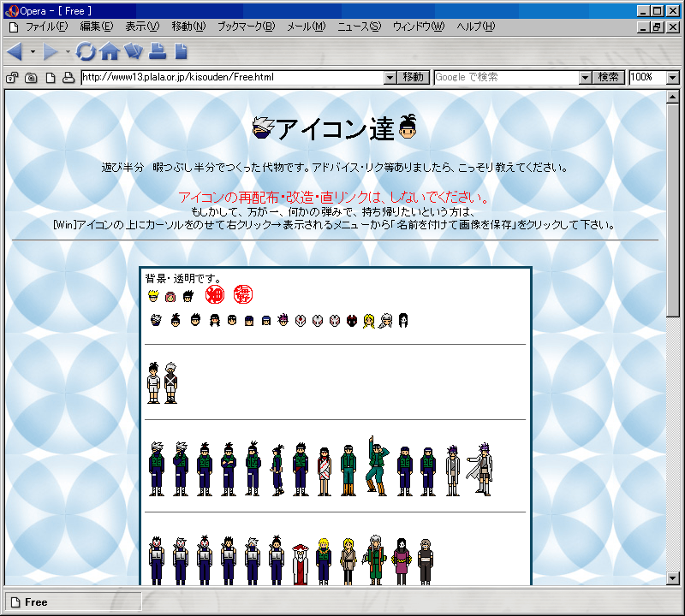Open a new page with the blue document icon

[x=181, y=51]
